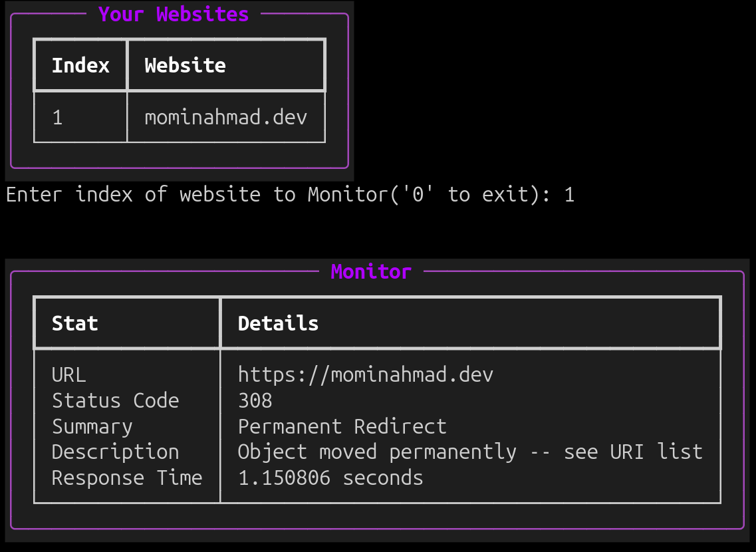756x552 pixels.
Task: Click the 'Monitor' panel title
Action: (371, 271)
